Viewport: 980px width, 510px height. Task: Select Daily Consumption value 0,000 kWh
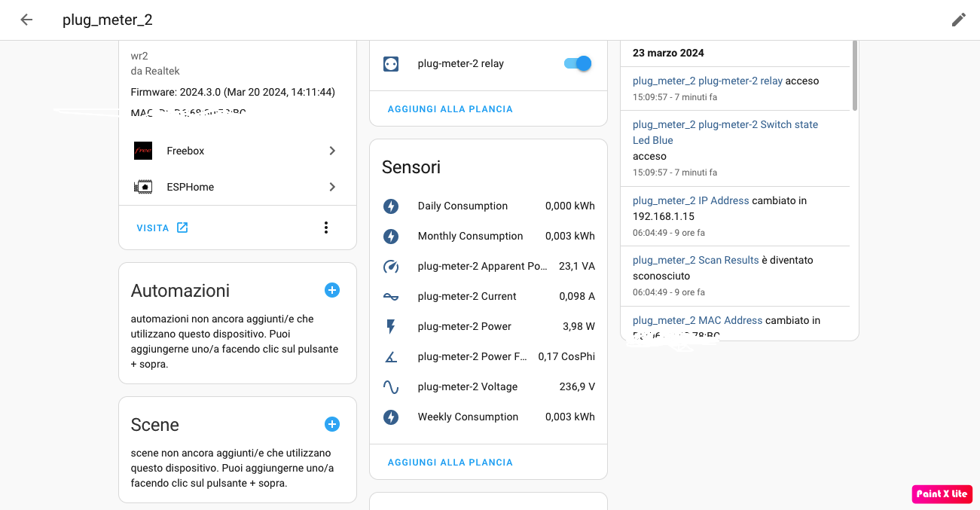coord(569,206)
